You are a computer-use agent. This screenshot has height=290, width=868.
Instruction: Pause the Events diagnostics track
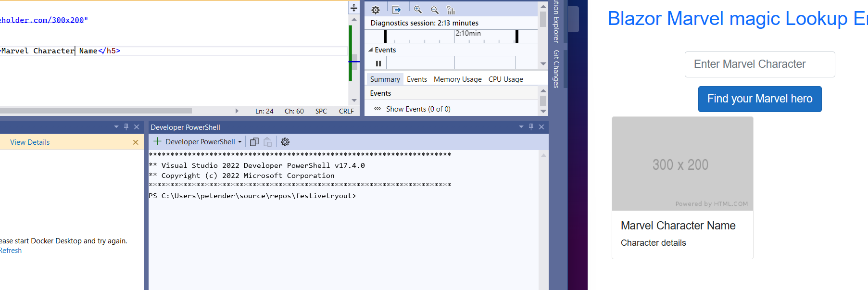[378, 63]
